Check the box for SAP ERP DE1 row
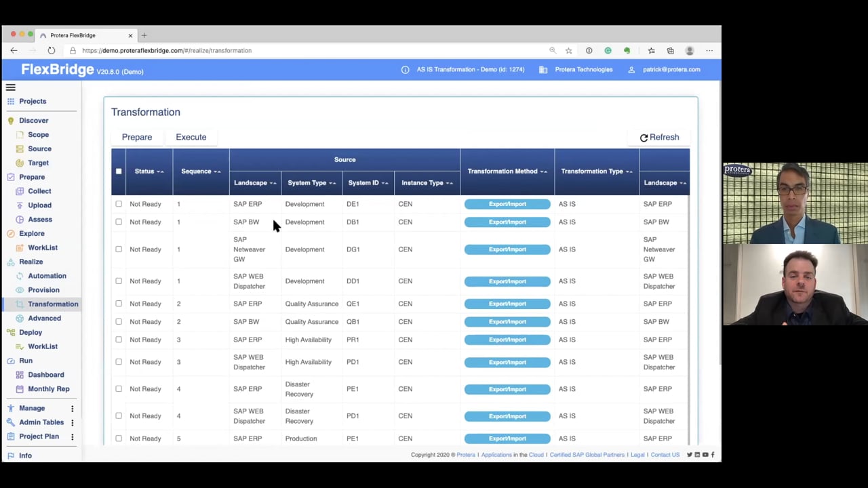Image resolution: width=868 pixels, height=488 pixels. click(119, 204)
